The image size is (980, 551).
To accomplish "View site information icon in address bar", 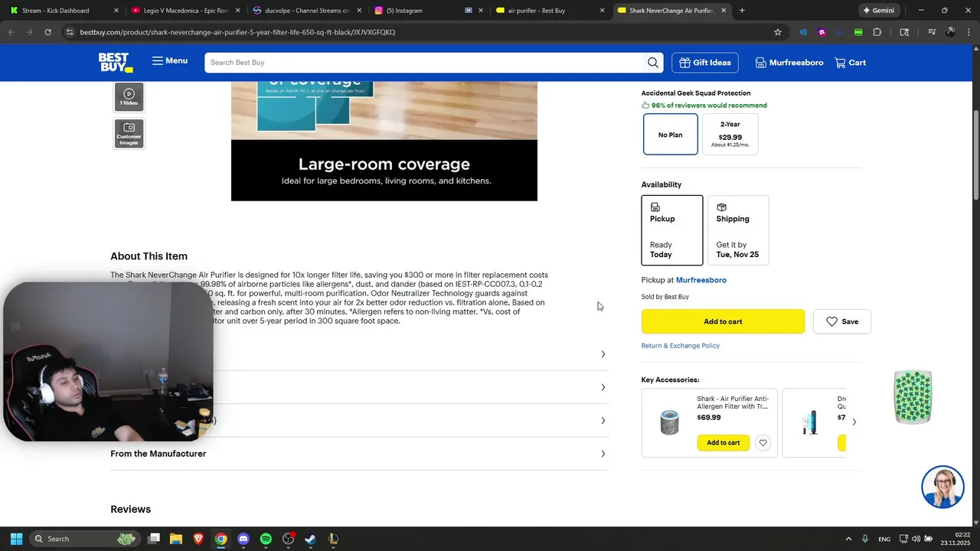I will coord(69,32).
